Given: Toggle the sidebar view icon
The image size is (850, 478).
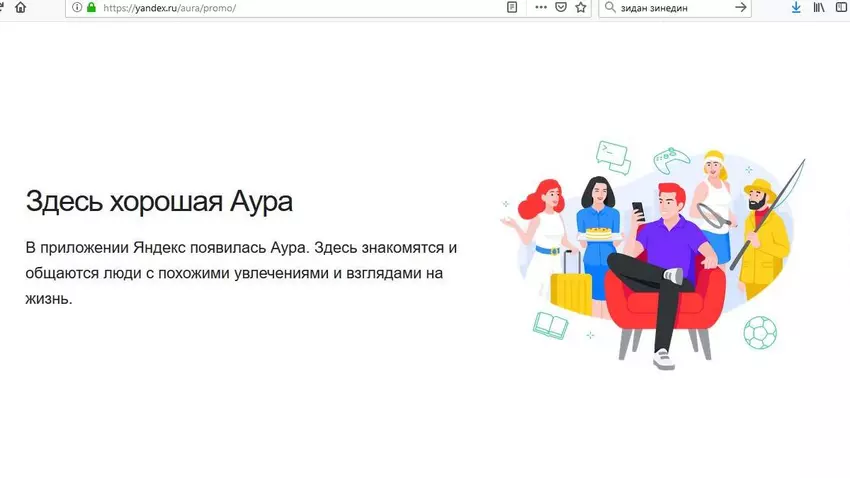Looking at the screenshot, I should point(841,7).
